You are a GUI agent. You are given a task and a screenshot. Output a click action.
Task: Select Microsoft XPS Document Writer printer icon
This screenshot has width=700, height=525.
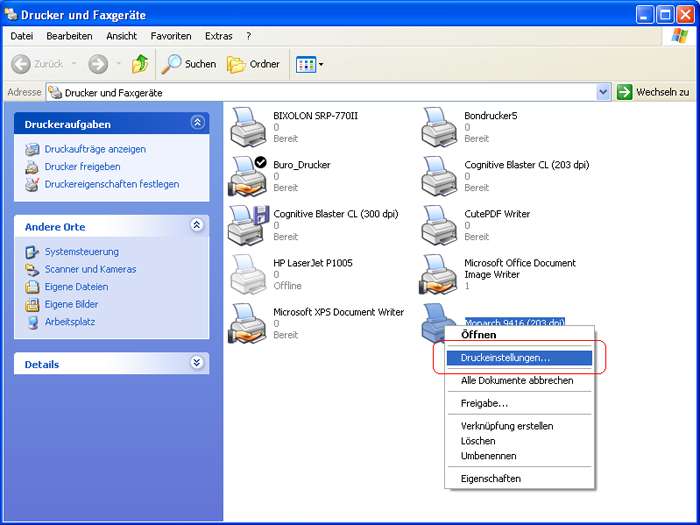click(247, 323)
